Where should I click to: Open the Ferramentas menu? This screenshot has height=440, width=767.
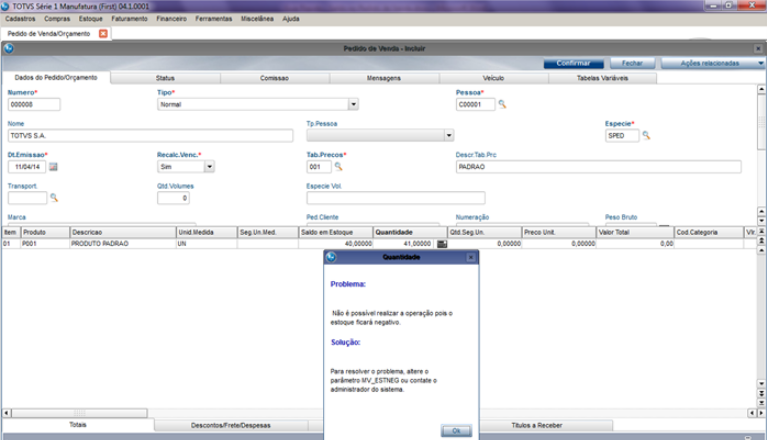pos(214,19)
